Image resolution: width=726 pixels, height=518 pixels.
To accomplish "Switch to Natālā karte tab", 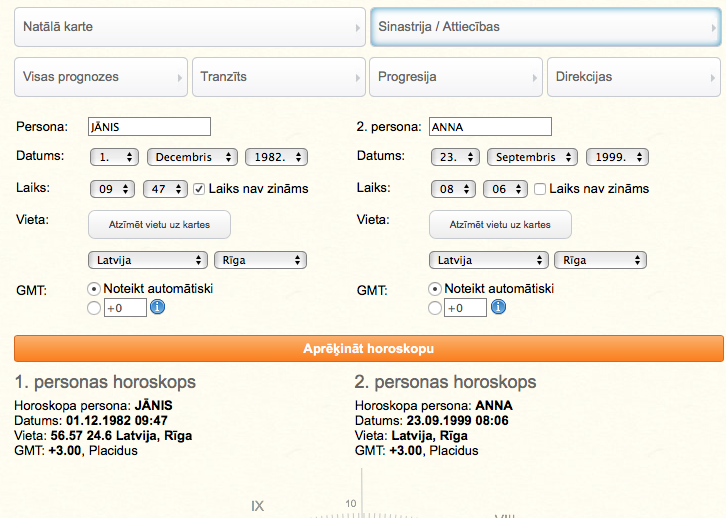I will [189, 28].
